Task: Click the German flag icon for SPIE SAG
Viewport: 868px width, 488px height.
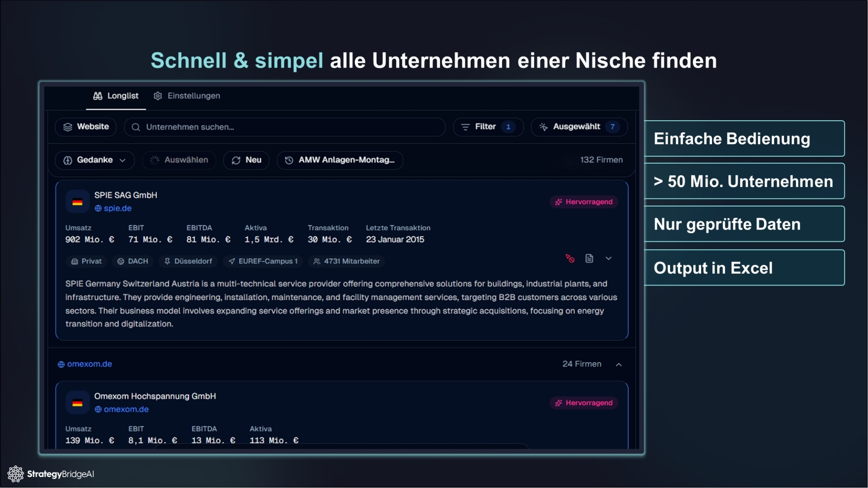Action: click(77, 202)
